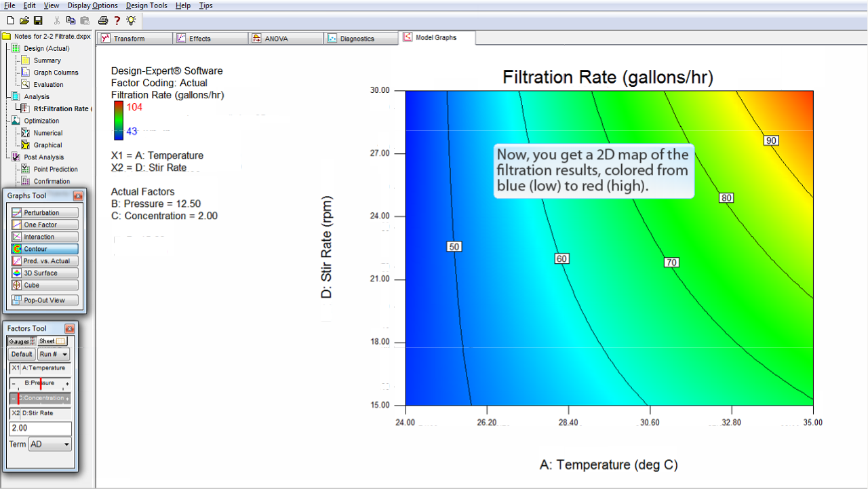Viewport: 868px width, 489px height.
Task: Click the Contour graph button
Action: click(x=45, y=249)
